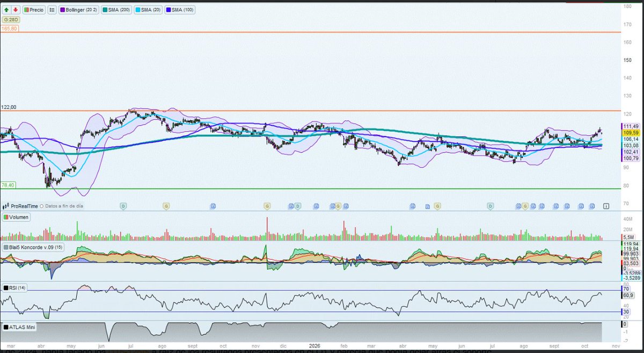Viewport: 644px width, 353px height.
Task: Click the price label 102,41
Action: point(630,152)
